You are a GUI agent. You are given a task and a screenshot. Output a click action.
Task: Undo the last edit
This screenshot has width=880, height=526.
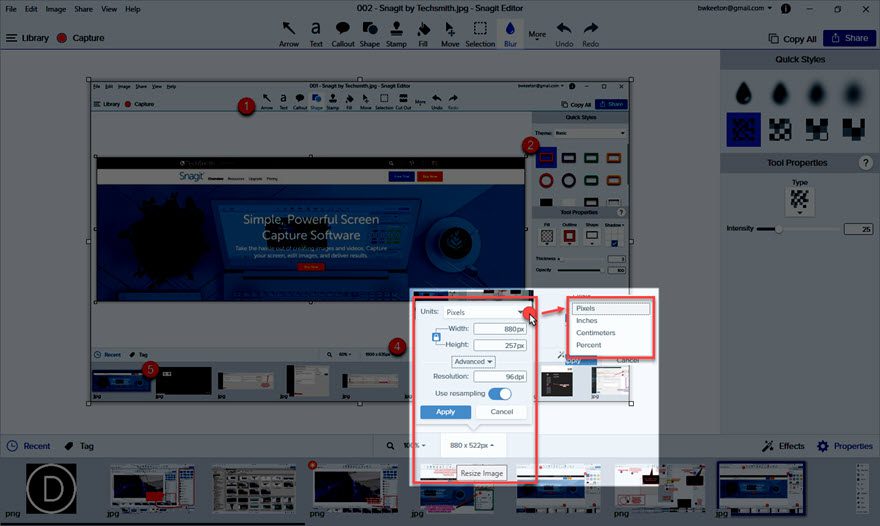(564, 34)
